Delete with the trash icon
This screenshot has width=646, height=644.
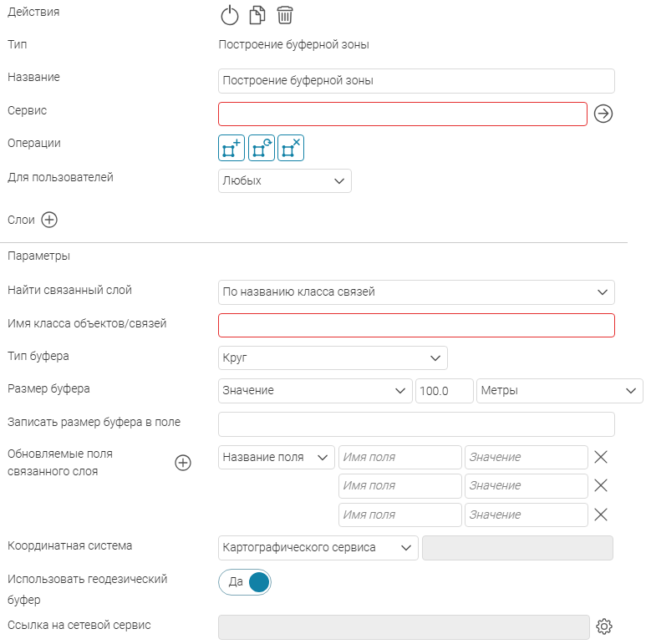click(285, 15)
